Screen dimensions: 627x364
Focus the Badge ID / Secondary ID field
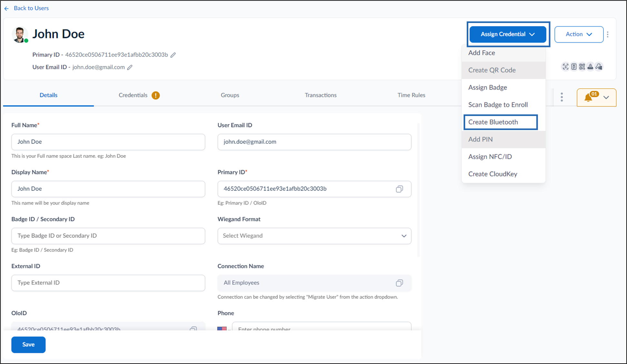coord(108,236)
